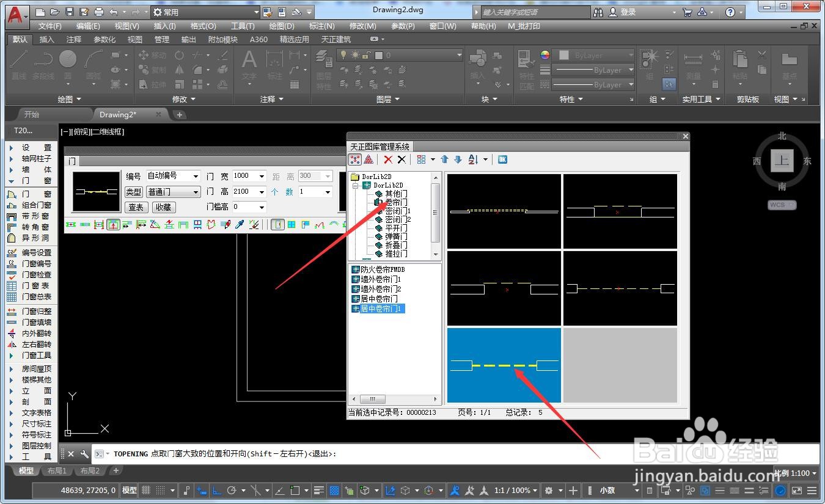The height and width of the screenshot is (504, 825).
Task: Open the 门高 2100 dropdown
Action: 262,192
